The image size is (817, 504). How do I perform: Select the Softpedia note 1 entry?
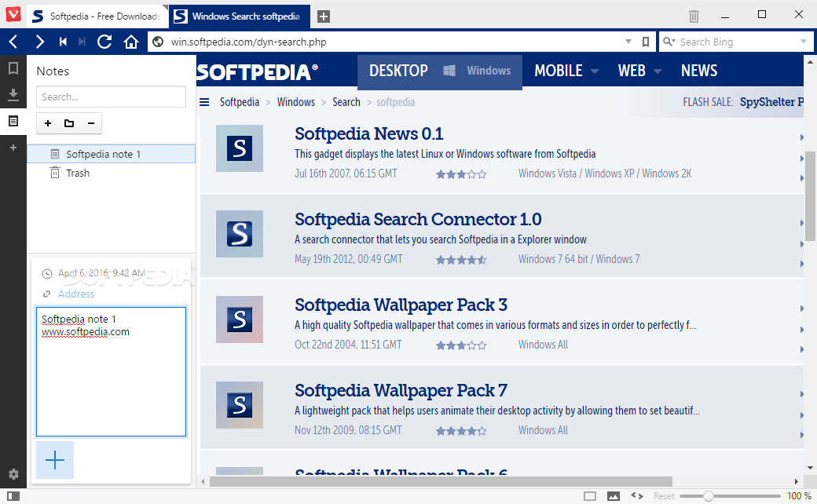click(x=111, y=154)
